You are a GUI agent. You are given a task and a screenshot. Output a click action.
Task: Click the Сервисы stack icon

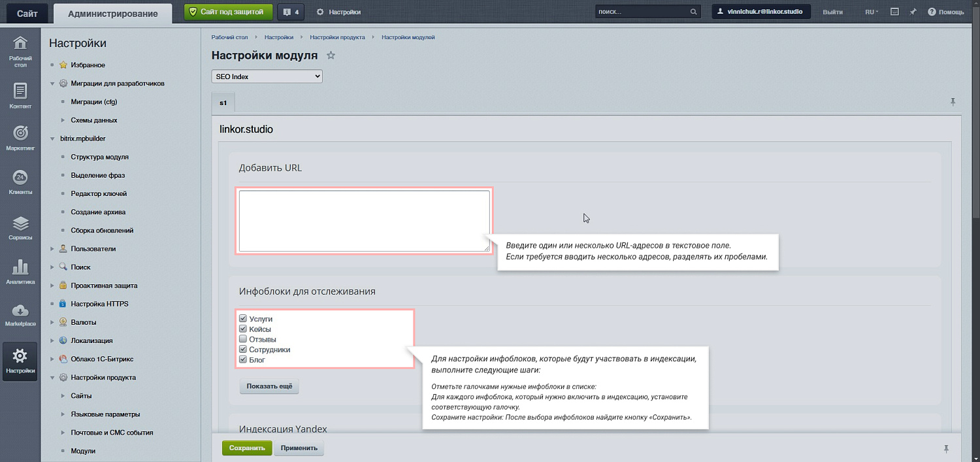pos(20,223)
